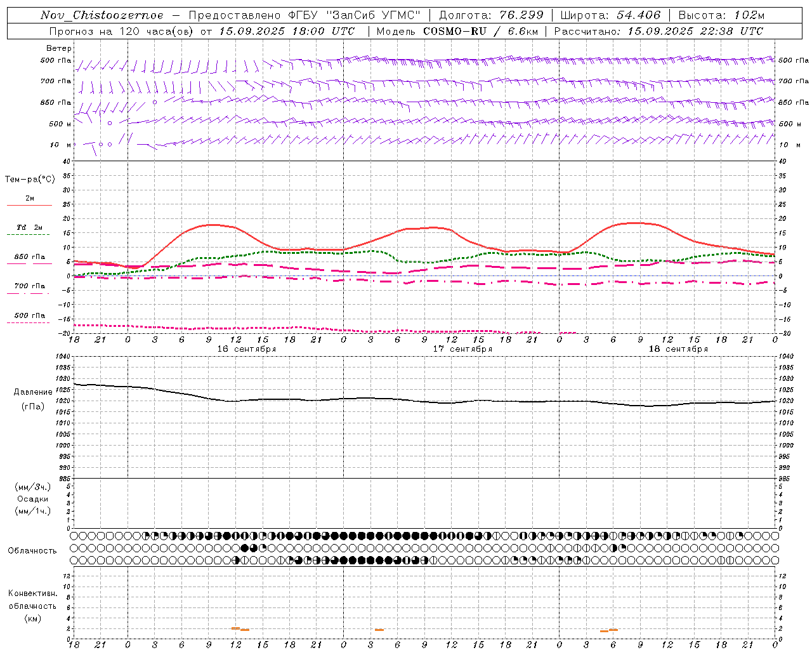Viewport: 812px width, 650px height.
Task: Click the '18 сентября' date label
Action: coord(678,349)
